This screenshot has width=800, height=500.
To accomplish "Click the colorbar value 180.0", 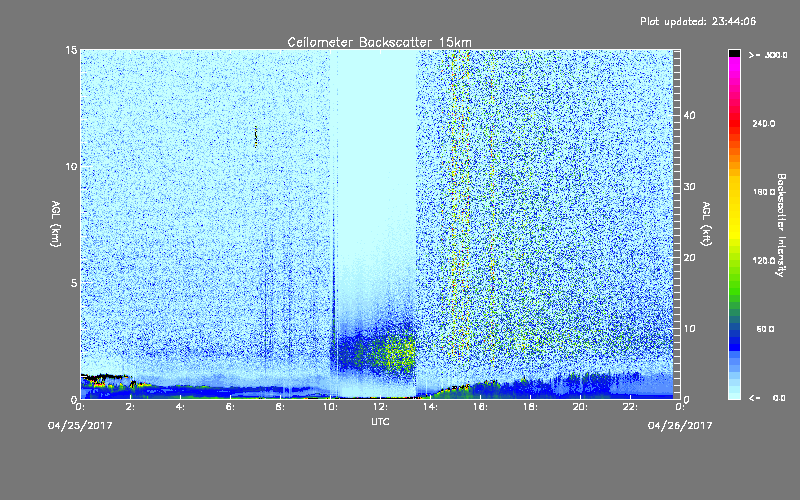I will click(x=764, y=192).
